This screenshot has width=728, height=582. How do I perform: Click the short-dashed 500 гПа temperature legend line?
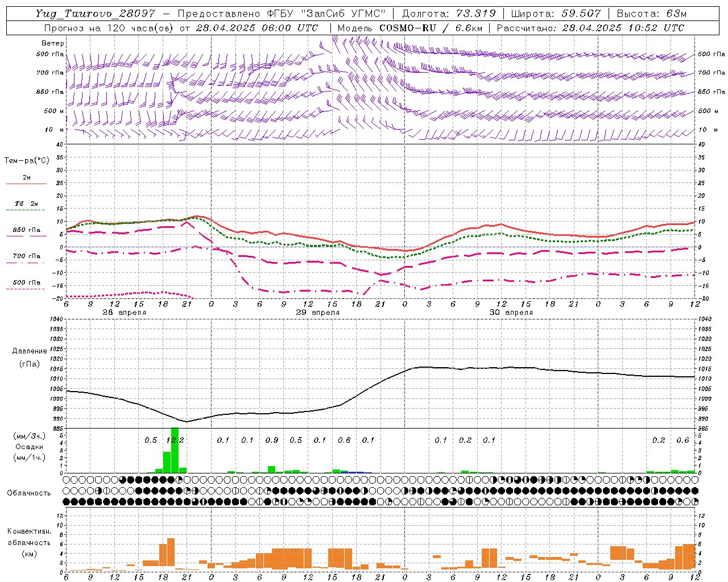point(25,289)
